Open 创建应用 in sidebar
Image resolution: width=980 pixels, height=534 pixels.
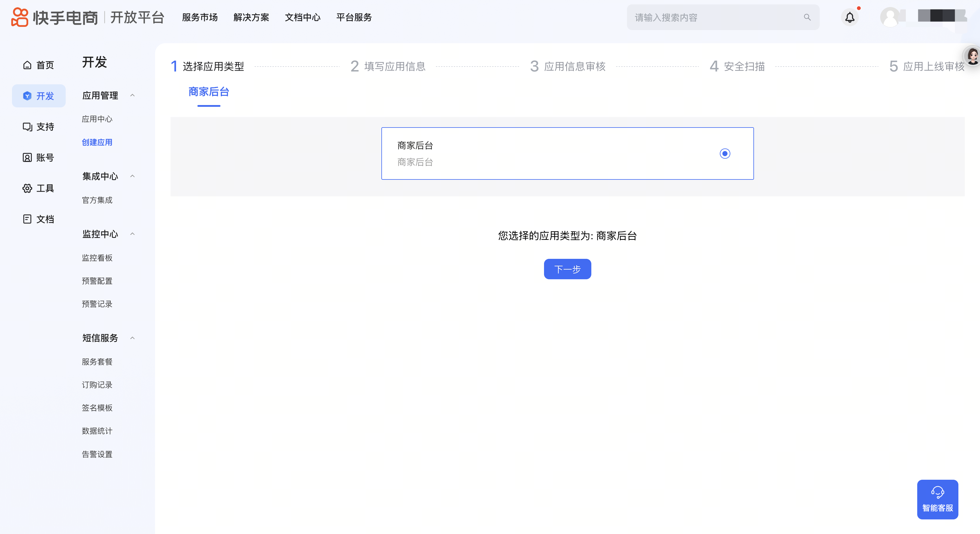tap(97, 142)
